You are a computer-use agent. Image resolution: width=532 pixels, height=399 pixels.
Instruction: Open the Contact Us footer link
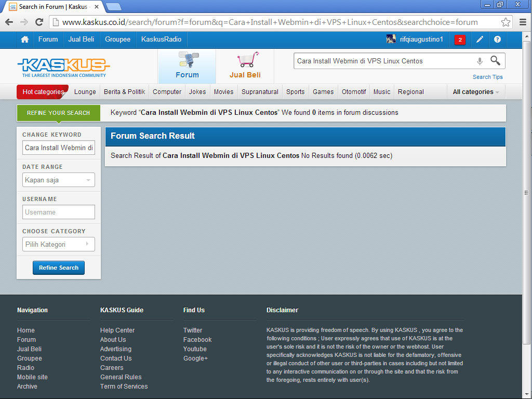pos(116,358)
